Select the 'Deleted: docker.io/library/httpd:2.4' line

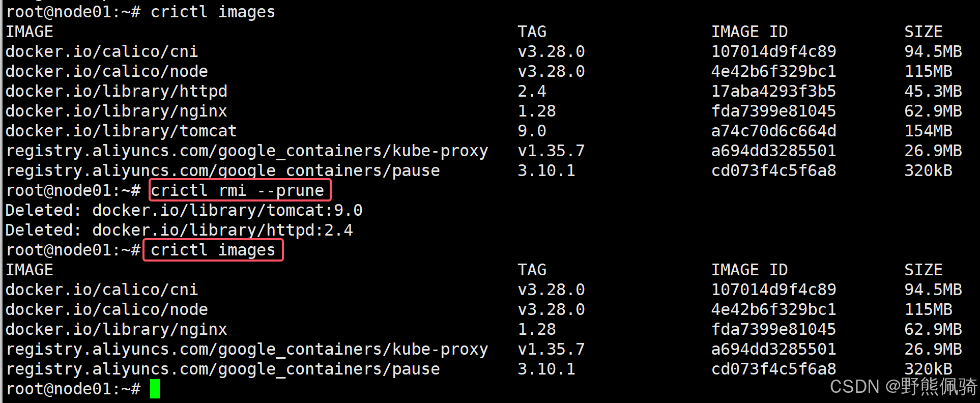click(179, 230)
